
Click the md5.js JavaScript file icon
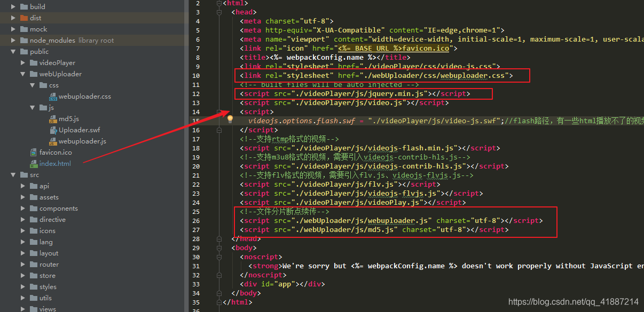click(x=52, y=118)
